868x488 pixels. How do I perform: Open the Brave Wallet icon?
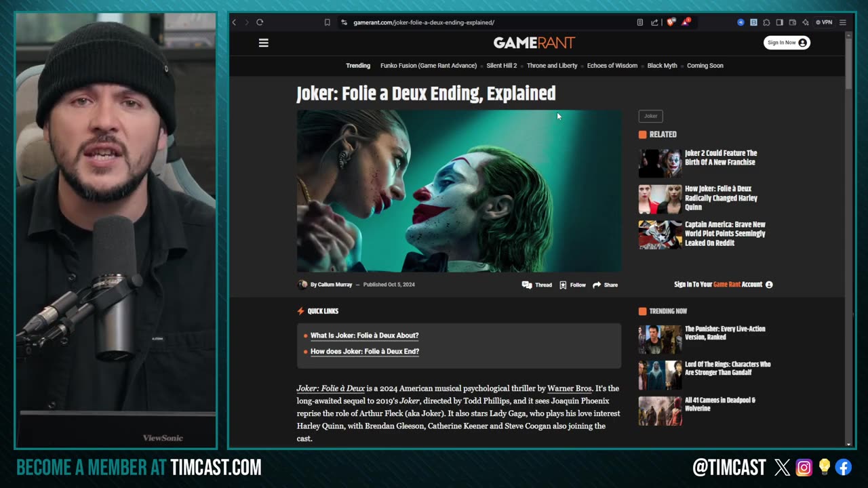[792, 22]
